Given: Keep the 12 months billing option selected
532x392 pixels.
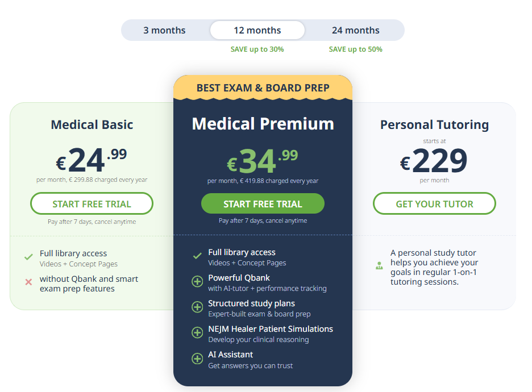Looking at the screenshot, I should coord(257,30).
